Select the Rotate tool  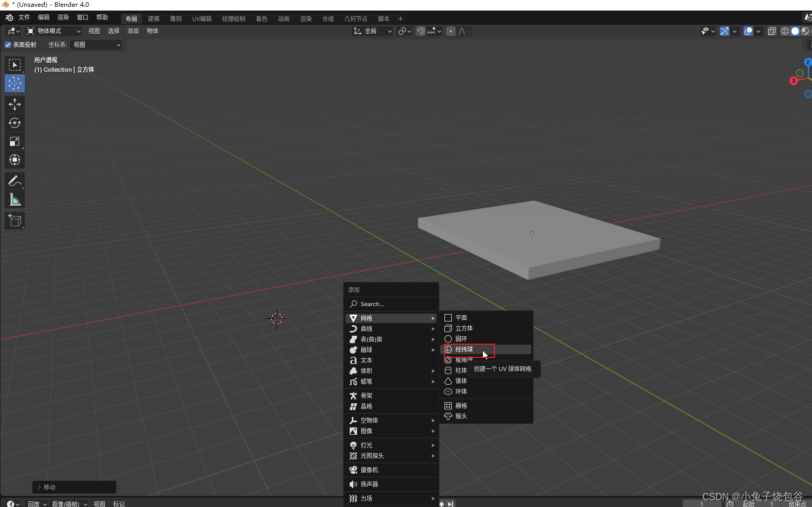tap(15, 123)
